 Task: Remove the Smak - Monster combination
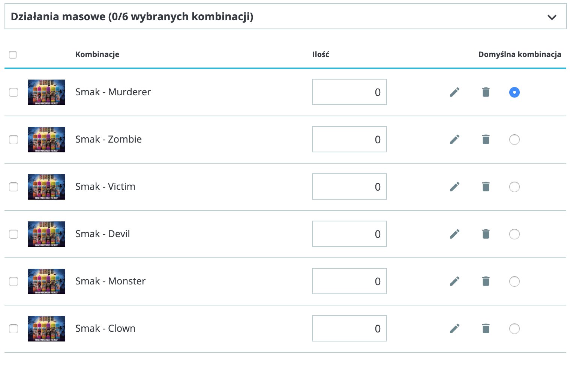point(486,281)
